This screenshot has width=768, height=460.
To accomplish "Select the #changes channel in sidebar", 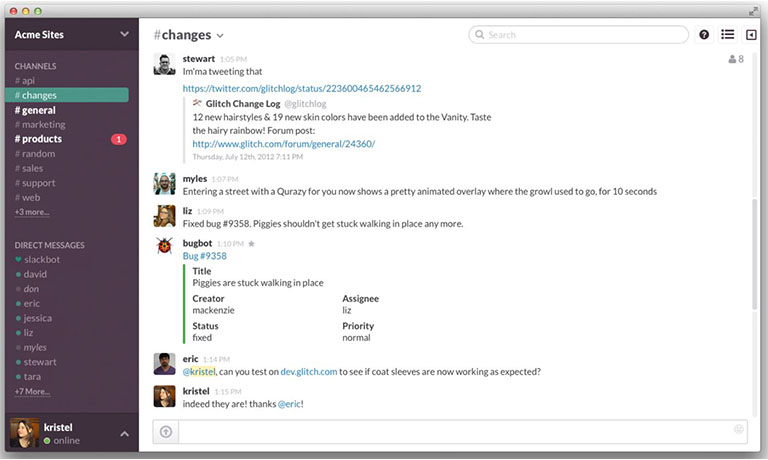I will coord(67,95).
